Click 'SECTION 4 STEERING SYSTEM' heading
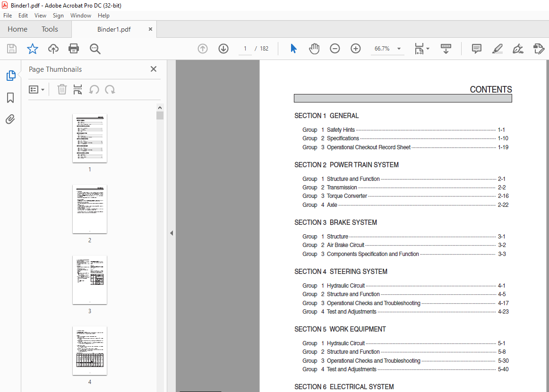Viewport: 549px width, 392px height. (341, 272)
